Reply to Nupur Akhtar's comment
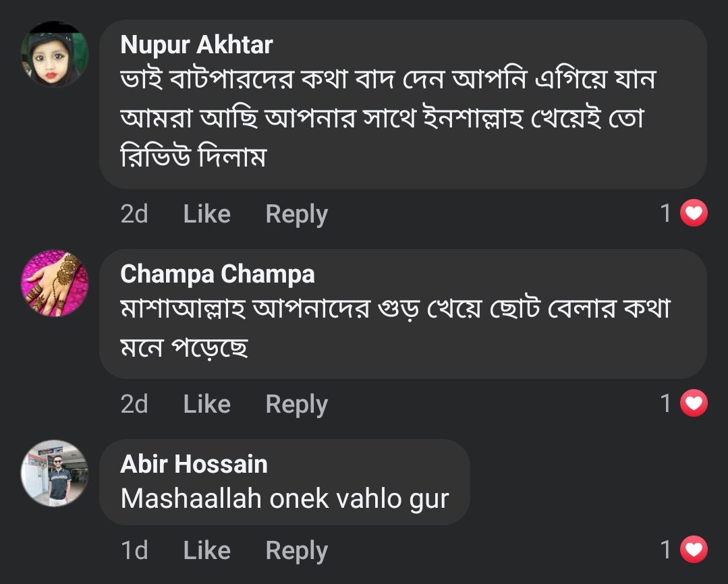The height and width of the screenshot is (584, 728). (x=297, y=215)
